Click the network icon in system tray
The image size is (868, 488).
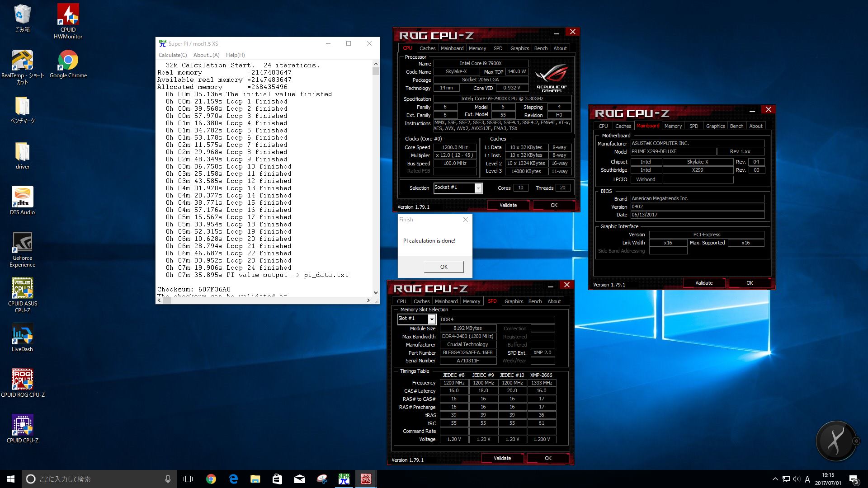786,479
